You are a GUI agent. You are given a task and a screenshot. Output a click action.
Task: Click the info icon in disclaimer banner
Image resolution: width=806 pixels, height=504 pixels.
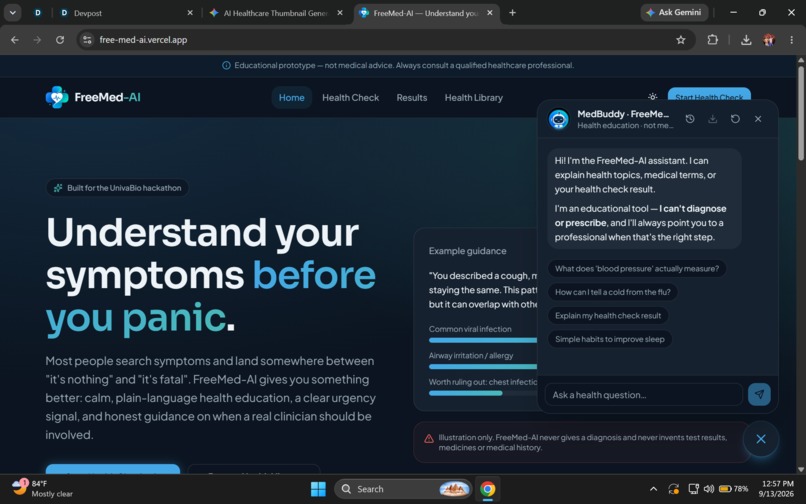pyautogui.click(x=226, y=65)
